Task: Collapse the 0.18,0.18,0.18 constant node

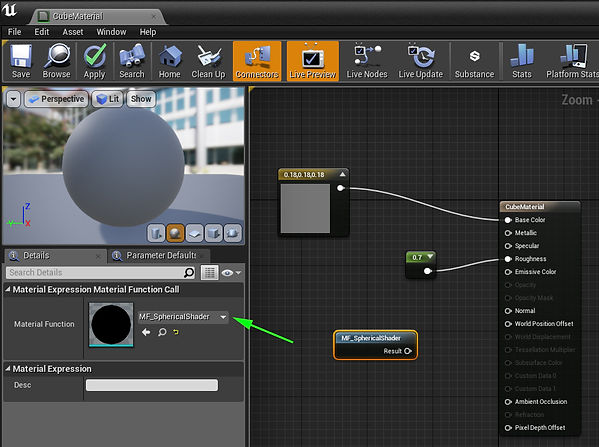Action: (343, 175)
